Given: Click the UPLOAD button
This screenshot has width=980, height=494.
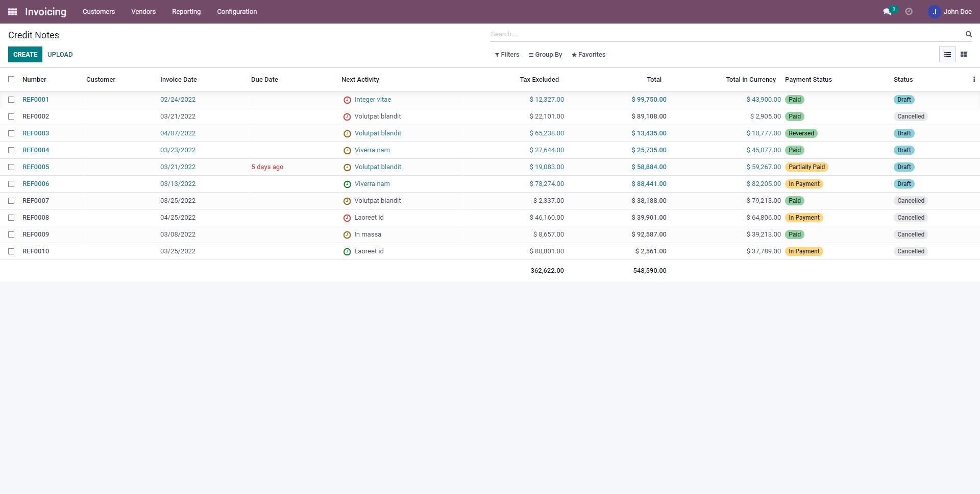Looking at the screenshot, I should click(60, 55).
